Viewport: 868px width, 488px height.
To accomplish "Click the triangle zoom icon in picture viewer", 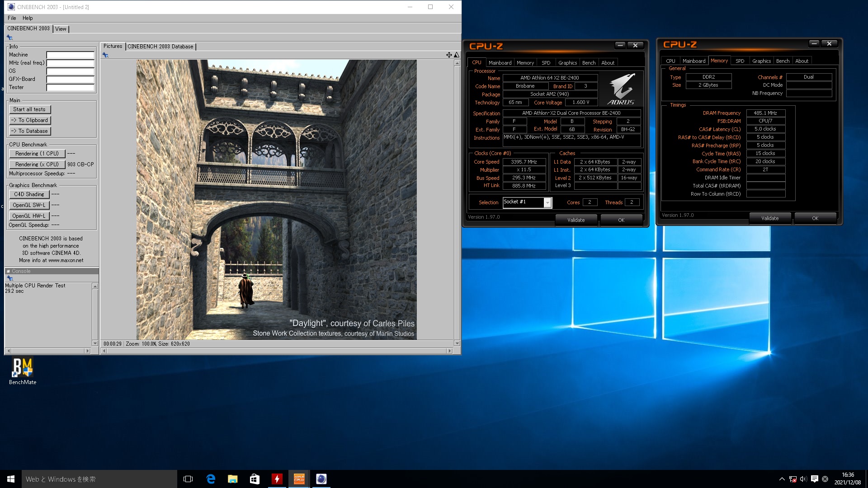I will (x=457, y=55).
